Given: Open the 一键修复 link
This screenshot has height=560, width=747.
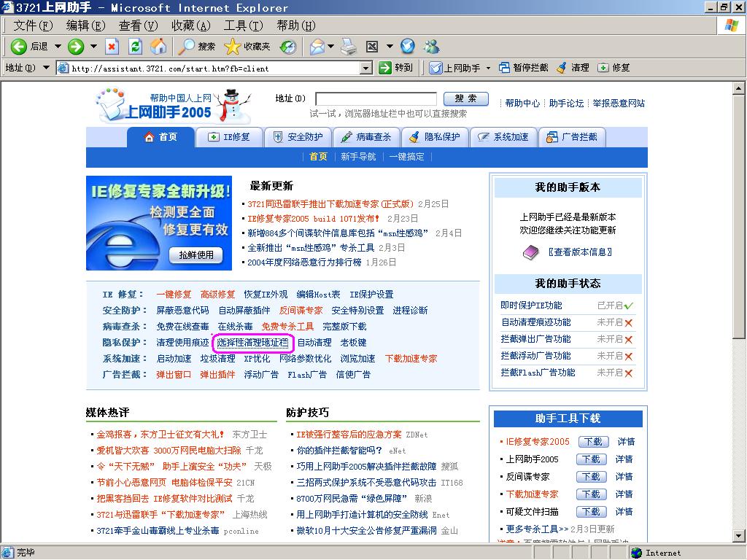Looking at the screenshot, I should 174,295.
